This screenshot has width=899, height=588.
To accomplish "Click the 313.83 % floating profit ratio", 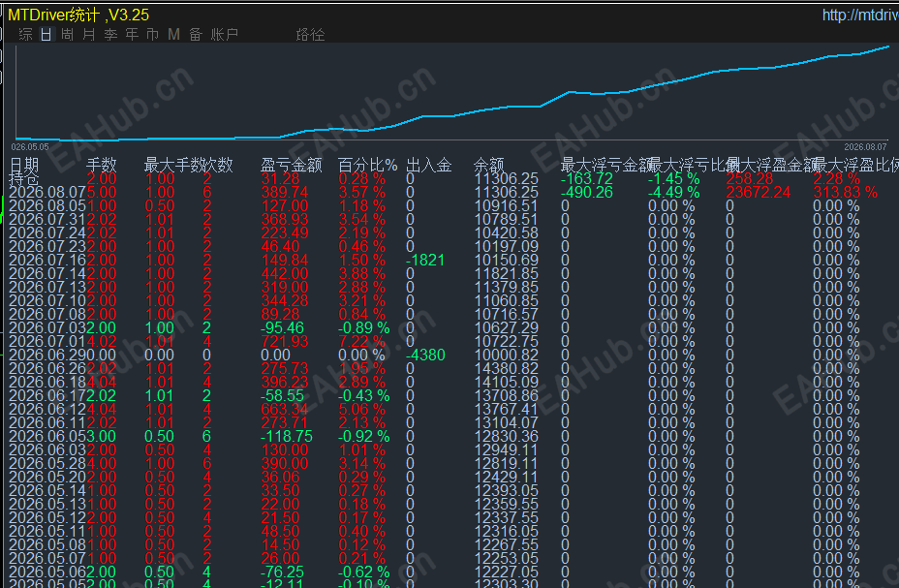I will pyautogui.click(x=846, y=193).
